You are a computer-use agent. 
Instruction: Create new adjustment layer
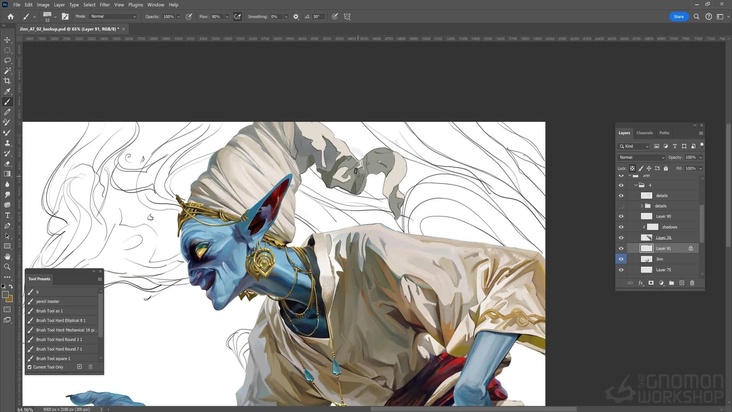point(661,283)
